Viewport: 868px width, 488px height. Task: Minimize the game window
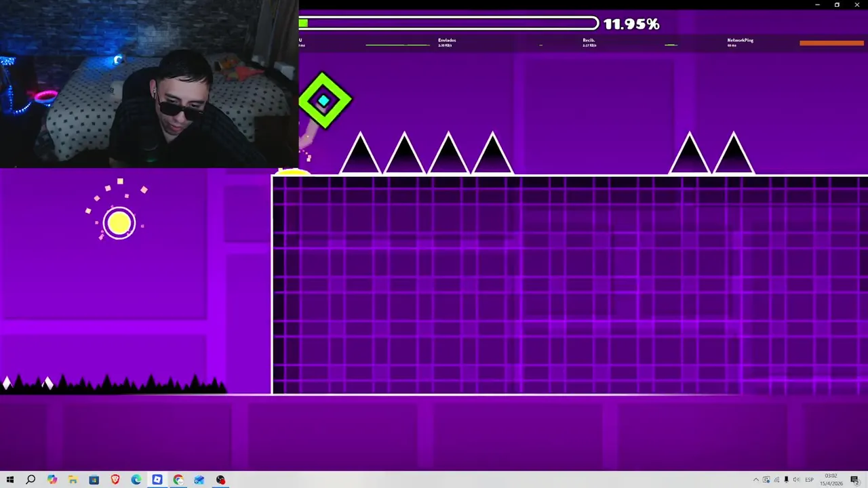pos(817,5)
